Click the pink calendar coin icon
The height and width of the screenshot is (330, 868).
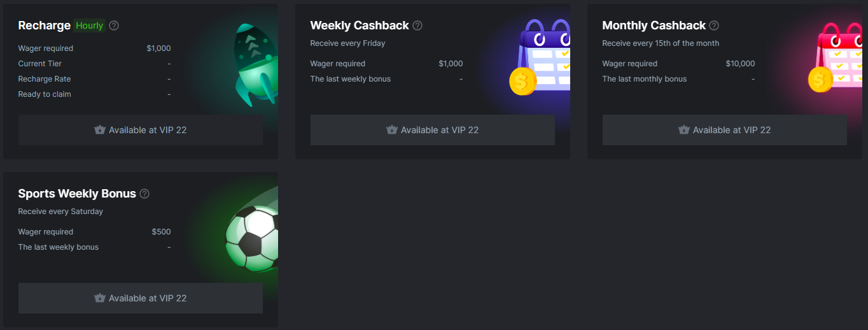coord(836,57)
